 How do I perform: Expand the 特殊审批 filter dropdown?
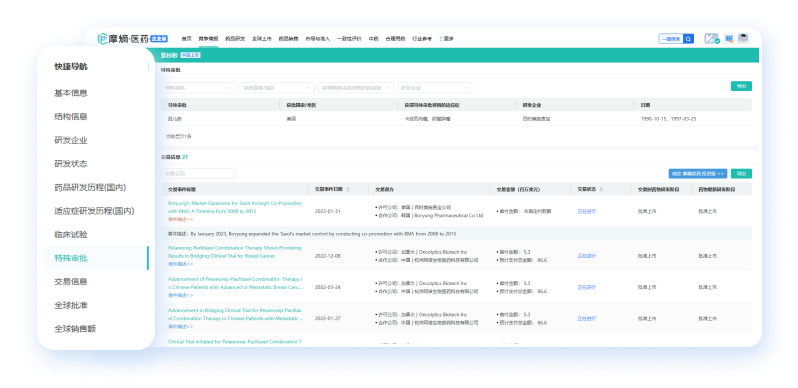click(x=198, y=88)
